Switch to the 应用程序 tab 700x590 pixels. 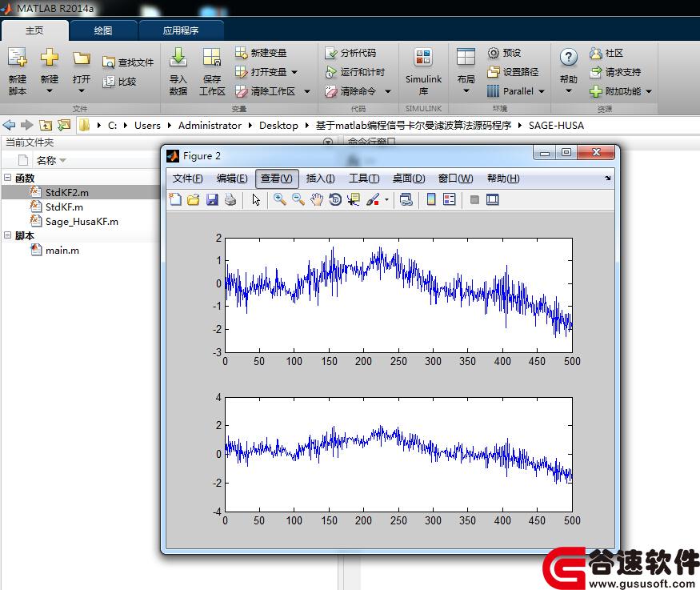pos(181,30)
